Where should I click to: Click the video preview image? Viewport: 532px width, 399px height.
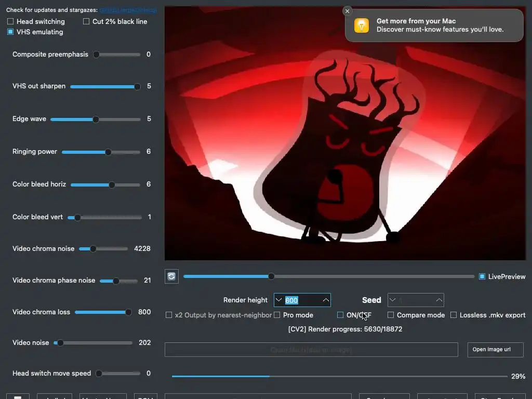pos(345,134)
